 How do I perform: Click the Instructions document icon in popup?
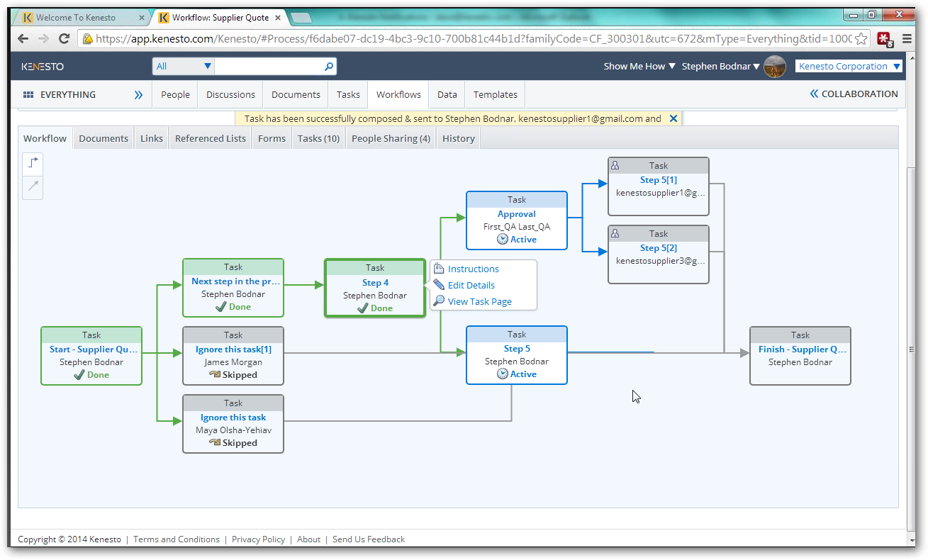click(x=439, y=269)
